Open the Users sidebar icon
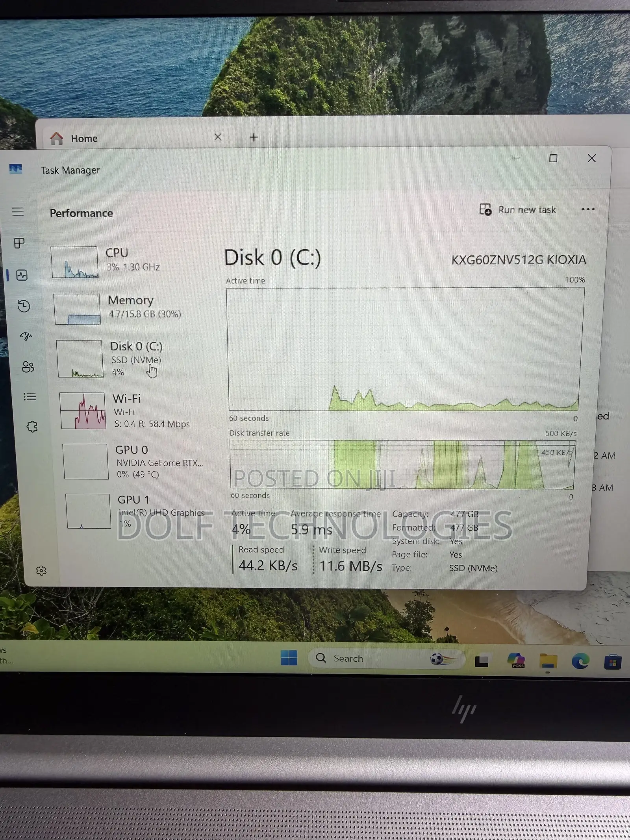The image size is (630, 840). click(x=28, y=367)
